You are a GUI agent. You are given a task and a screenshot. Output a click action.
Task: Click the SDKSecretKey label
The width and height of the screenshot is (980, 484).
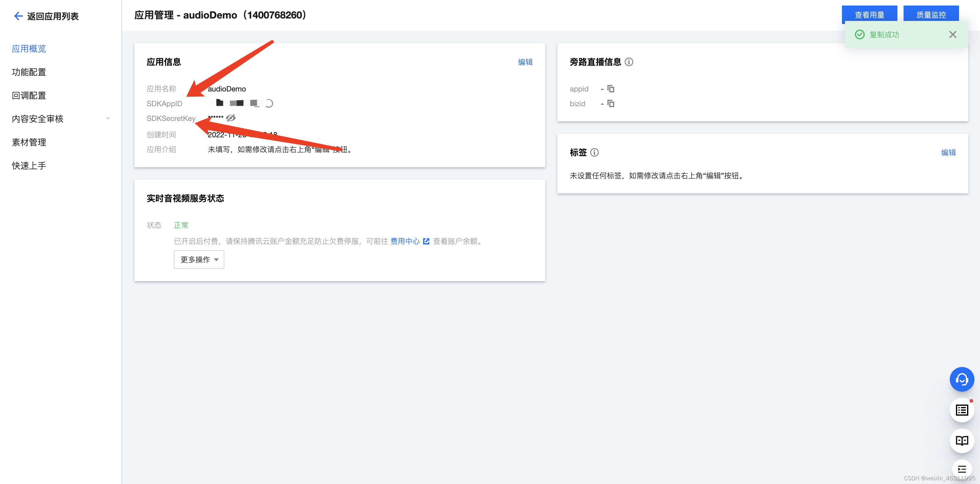(x=171, y=118)
